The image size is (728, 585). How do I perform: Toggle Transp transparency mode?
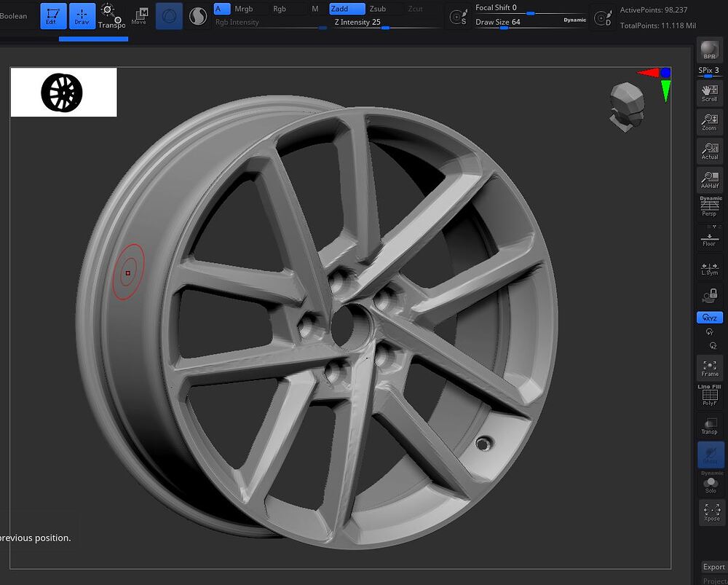pyautogui.click(x=709, y=425)
